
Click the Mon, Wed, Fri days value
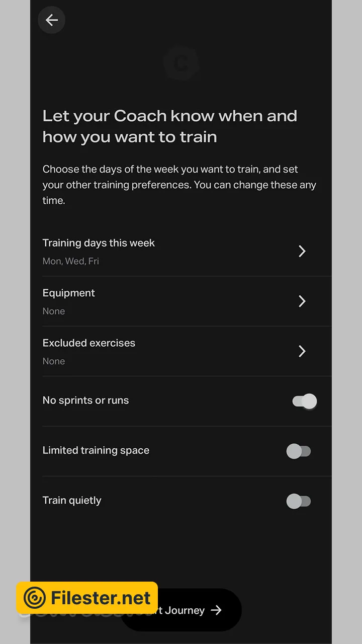[x=71, y=262]
